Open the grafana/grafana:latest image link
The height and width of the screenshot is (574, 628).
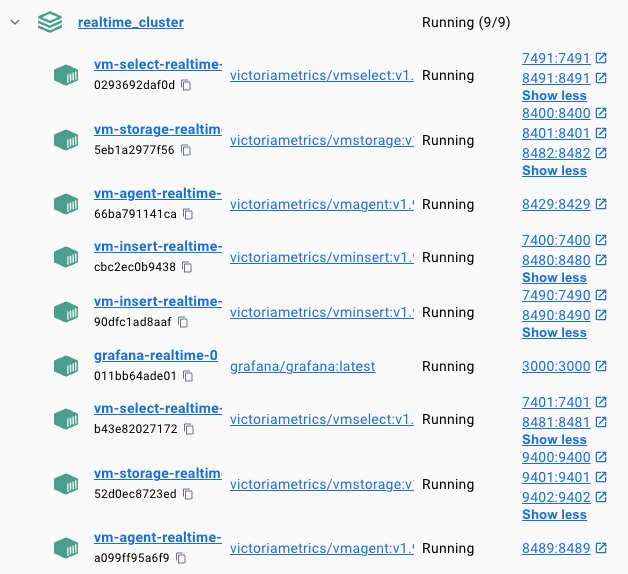point(303,366)
